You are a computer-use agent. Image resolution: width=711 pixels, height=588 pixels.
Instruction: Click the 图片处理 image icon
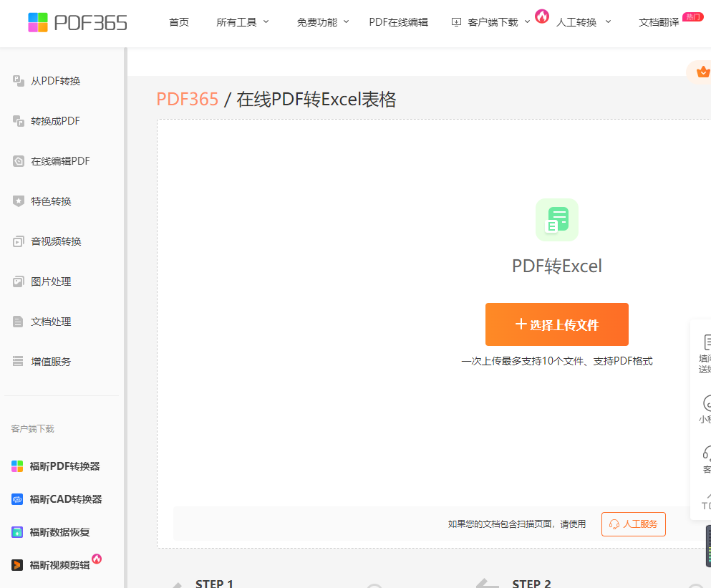pos(18,281)
